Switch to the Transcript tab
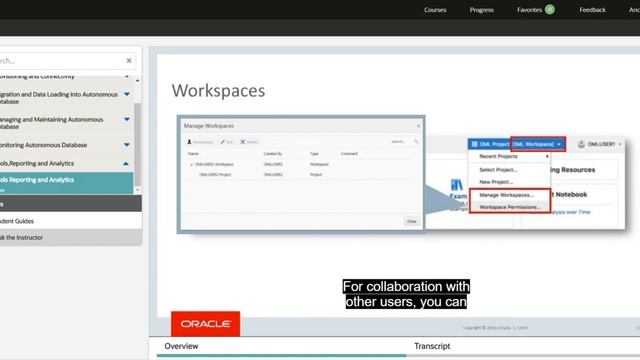This screenshot has height=360, width=640. pos(432,346)
